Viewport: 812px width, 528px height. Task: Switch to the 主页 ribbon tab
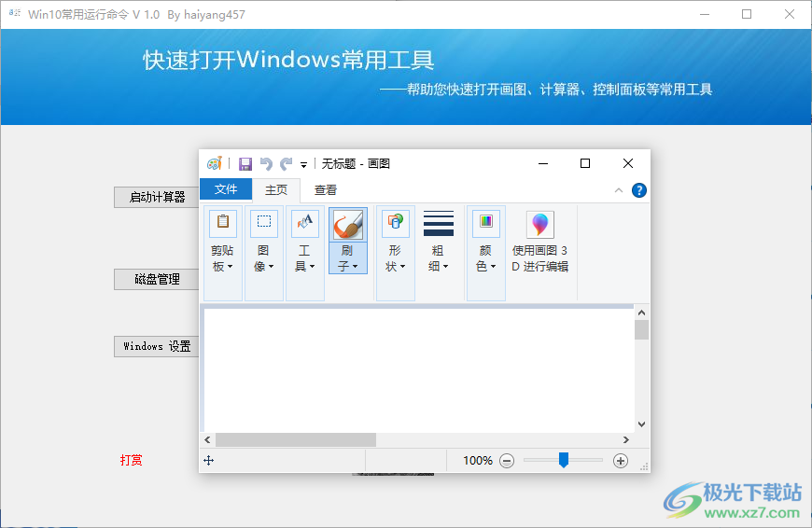[x=276, y=190]
